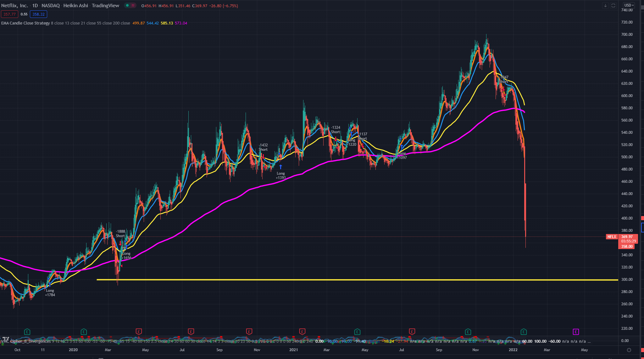Select the VMC Cipher_B_Divergences indicator legend
This screenshot has width=644, height=359.
pyautogui.click(x=26, y=341)
